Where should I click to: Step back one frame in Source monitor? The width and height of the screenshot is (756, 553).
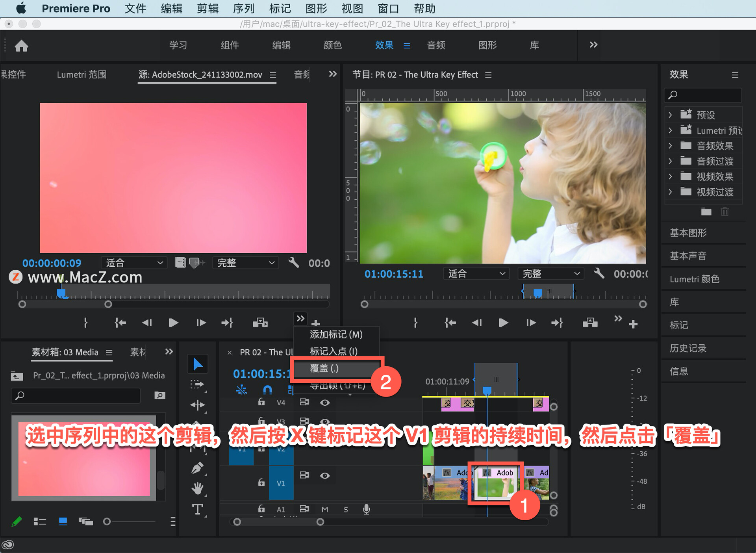[x=147, y=323]
